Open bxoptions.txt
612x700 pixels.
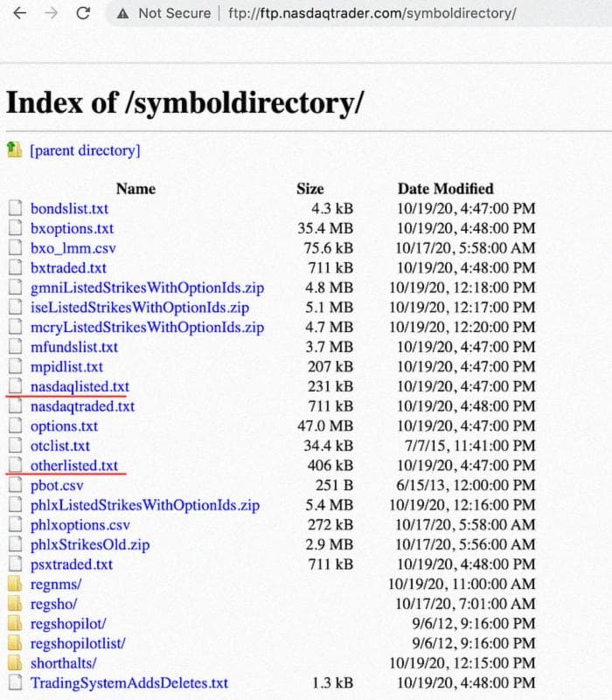[72, 228]
